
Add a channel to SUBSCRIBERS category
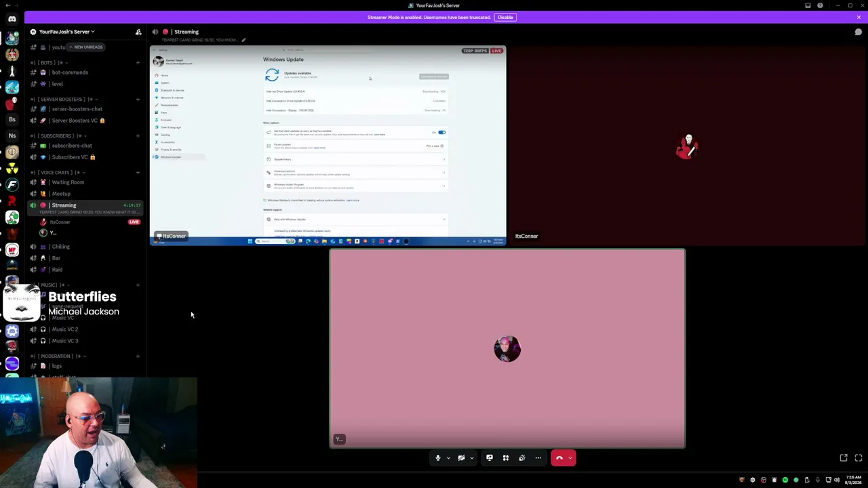138,136
